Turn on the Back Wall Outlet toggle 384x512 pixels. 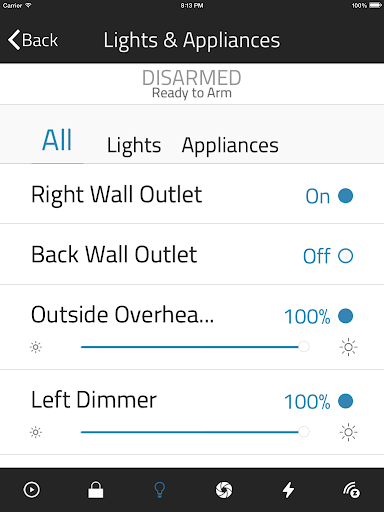click(345, 256)
